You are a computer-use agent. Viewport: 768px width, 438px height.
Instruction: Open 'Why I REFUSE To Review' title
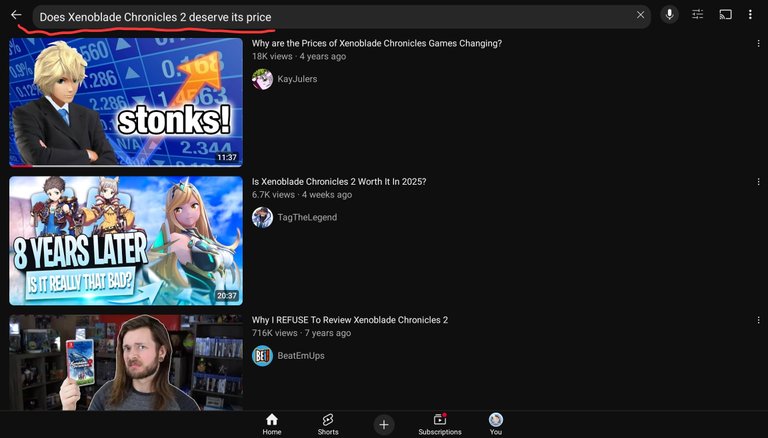tap(350, 320)
